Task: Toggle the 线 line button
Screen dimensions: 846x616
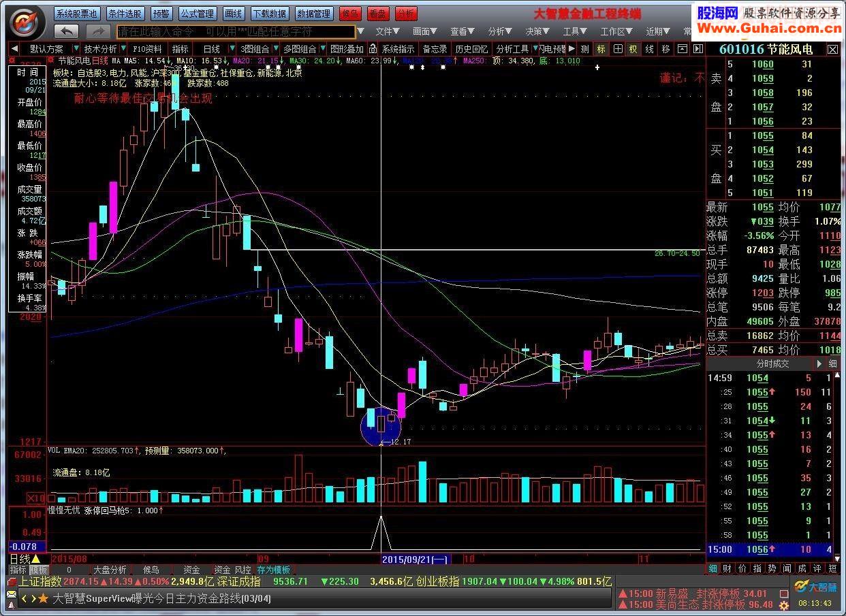Action: coord(649,49)
